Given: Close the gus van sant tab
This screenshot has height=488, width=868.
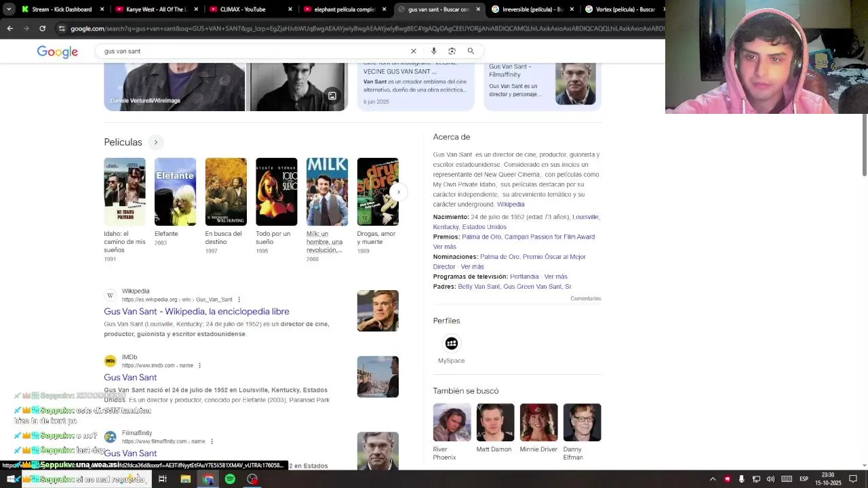Looking at the screenshot, I should (478, 9).
